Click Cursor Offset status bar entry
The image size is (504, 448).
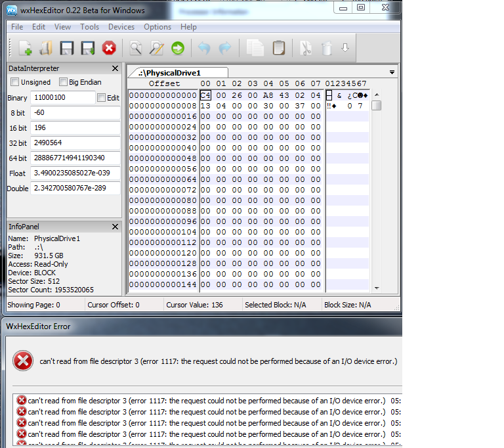[114, 305]
